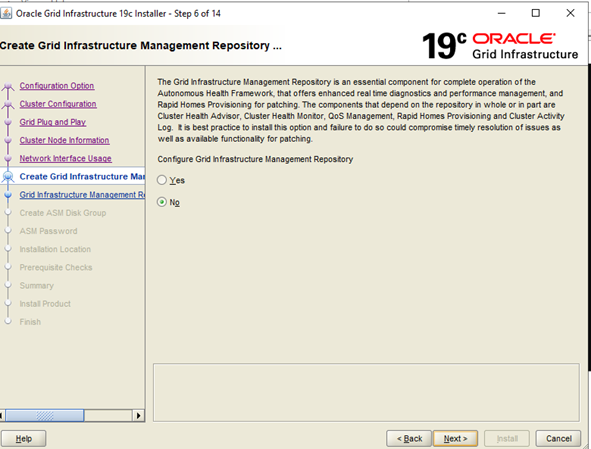The height and width of the screenshot is (449, 591).
Task: Click the Next button
Action: click(x=455, y=438)
